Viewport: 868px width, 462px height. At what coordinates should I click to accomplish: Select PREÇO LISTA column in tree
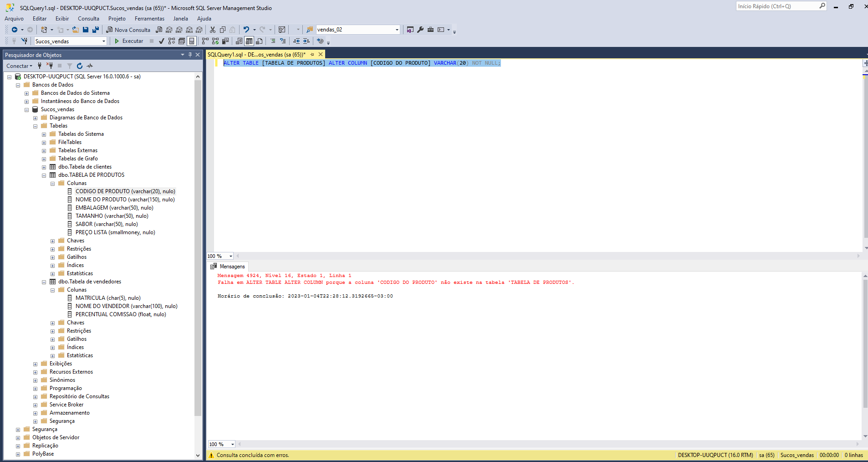(x=115, y=232)
